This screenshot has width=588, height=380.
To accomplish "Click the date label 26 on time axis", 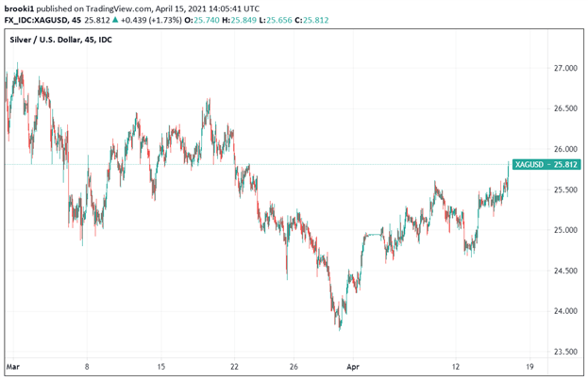I will (x=294, y=367).
